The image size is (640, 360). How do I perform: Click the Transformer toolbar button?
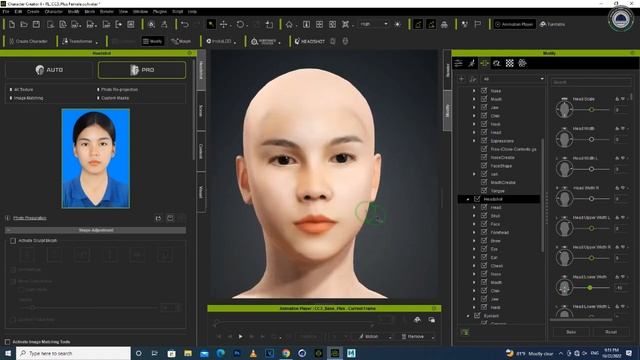point(78,41)
